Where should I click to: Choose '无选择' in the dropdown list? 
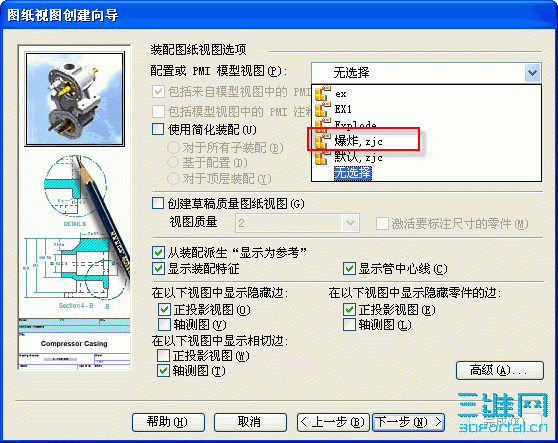[353, 173]
